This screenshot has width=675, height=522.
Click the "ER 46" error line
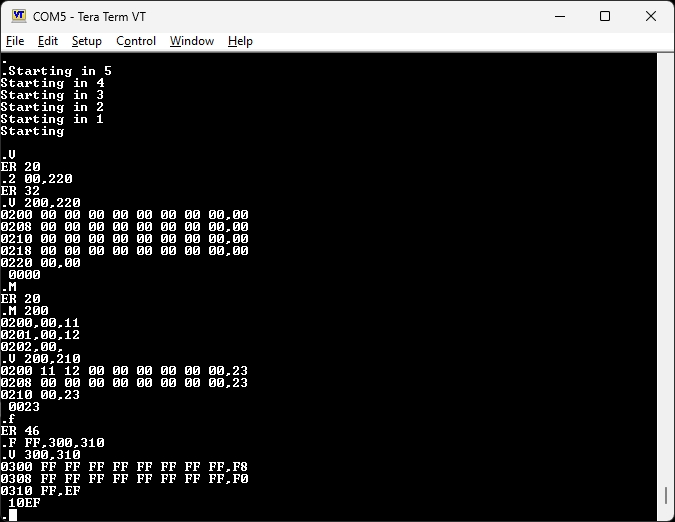20,431
